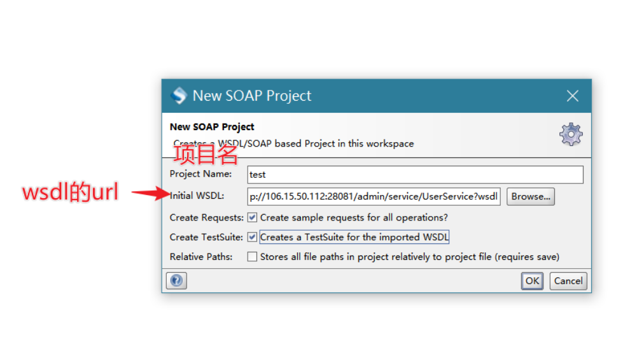Viewport: 644px width, 360px height.
Task: Click the 'Relative Paths:' label
Action: point(201,257)
